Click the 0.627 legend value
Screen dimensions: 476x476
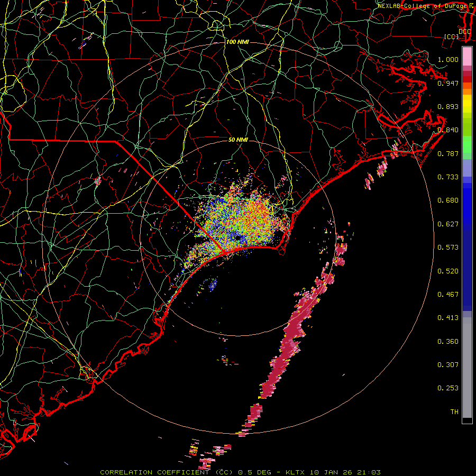click(448, 224)
